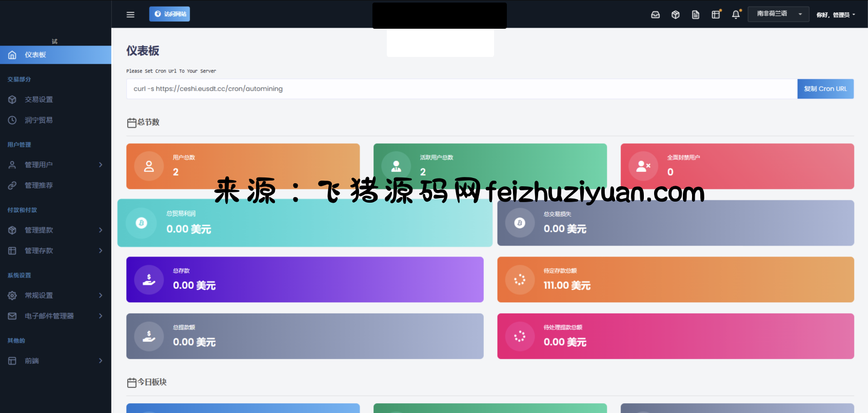Click the banned users icon
Viewport: 868px width, 413px height.
point(643,166)
